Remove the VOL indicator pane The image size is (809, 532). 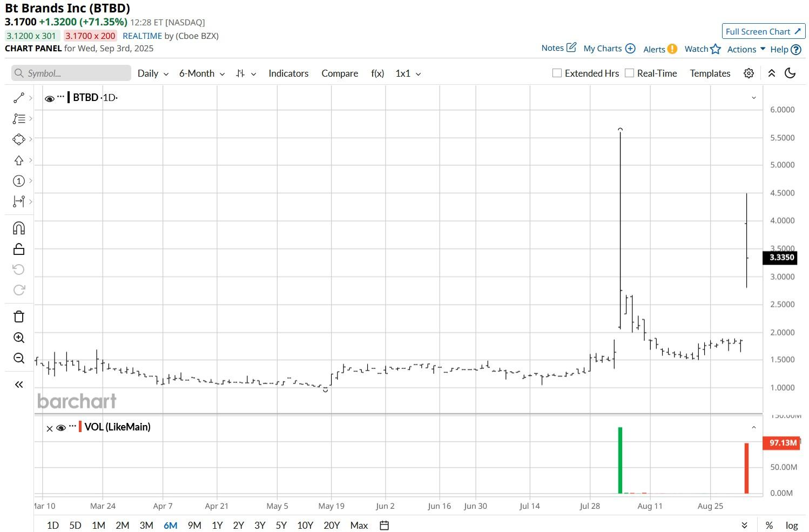click(x=50, y=428)
